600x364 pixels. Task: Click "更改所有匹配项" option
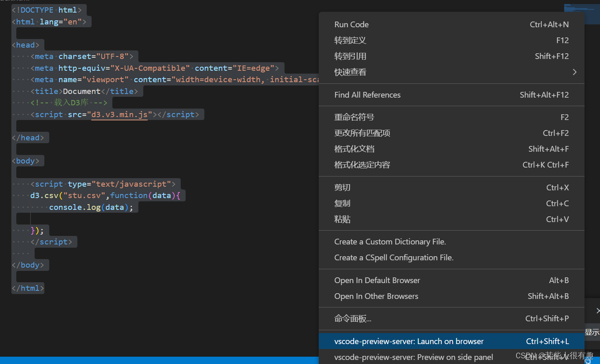(x=362, y=133)
